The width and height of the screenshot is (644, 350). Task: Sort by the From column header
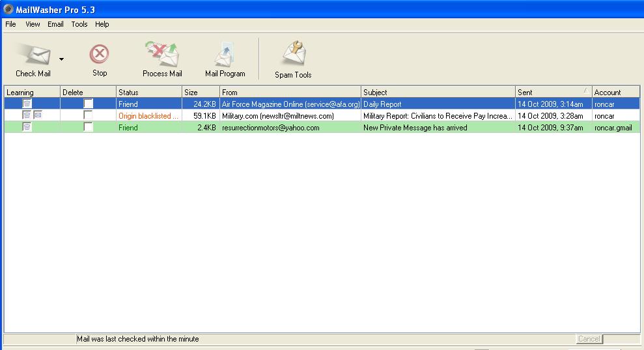coord(290,92)
